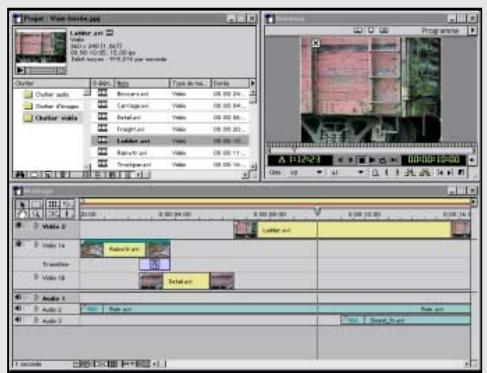Mute the Audio 2 track speaker icon
The height and width of the screenshot is (373, 487).
[18, 309]
